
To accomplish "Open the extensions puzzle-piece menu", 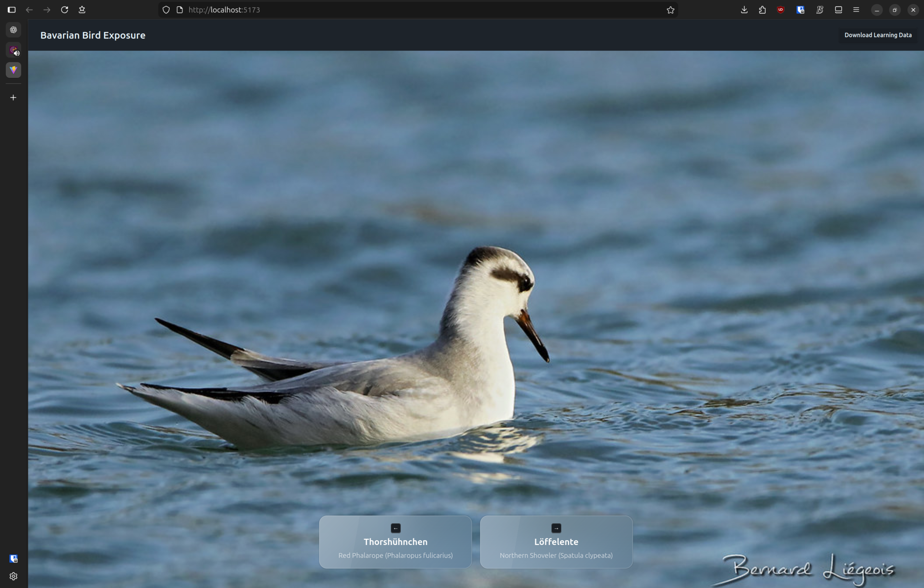I will 762,10.
